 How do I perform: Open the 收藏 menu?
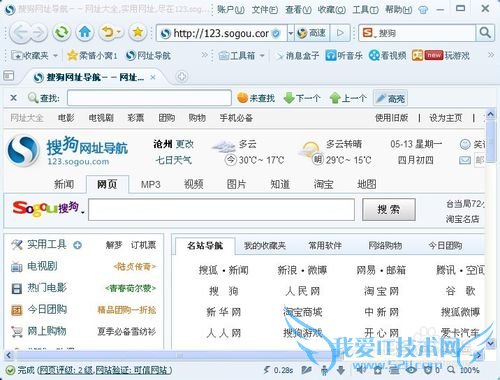(x=331, y=10)
